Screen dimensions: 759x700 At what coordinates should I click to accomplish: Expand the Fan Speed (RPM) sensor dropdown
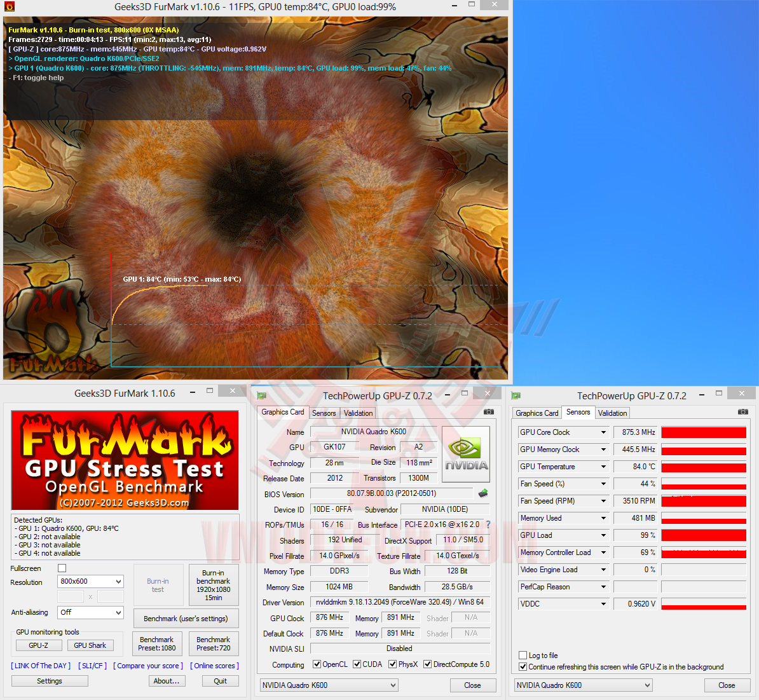tap(604, 501)
